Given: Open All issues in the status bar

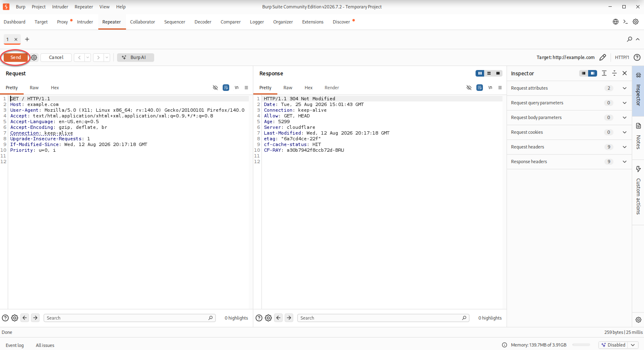Looking at the screenshot, I should coord(45,345).
